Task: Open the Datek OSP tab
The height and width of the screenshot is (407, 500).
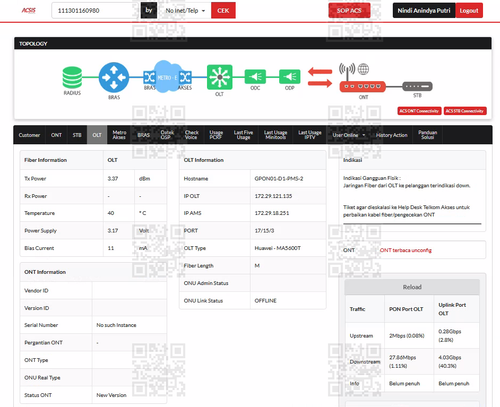Action: point(167,135)
